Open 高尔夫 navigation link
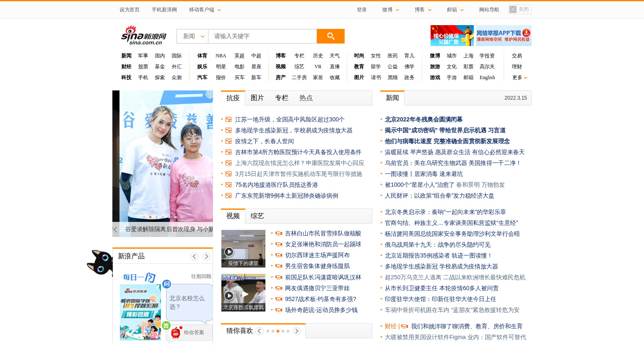Image resolution: width=644 pixels, height=345 pixels. point(487,67)
